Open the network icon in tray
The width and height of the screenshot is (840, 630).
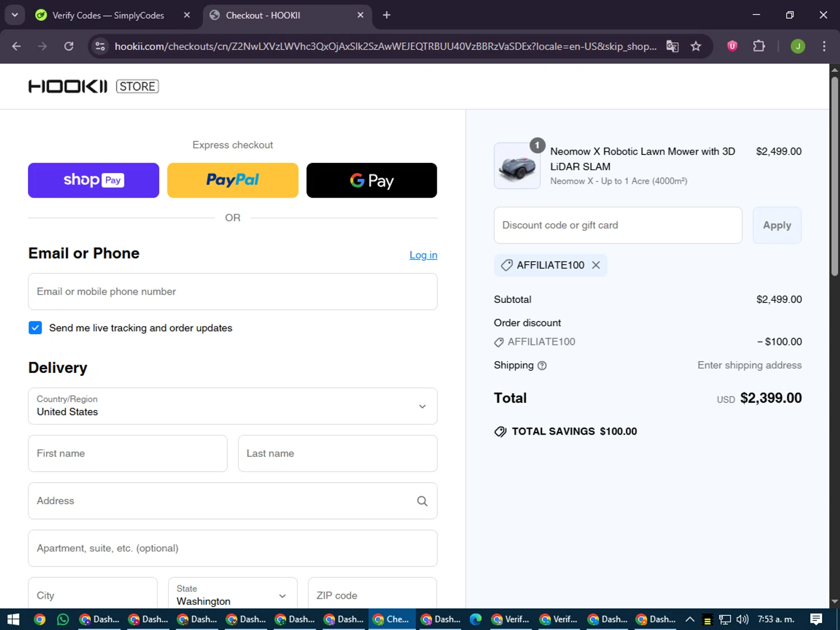(725, 619)
